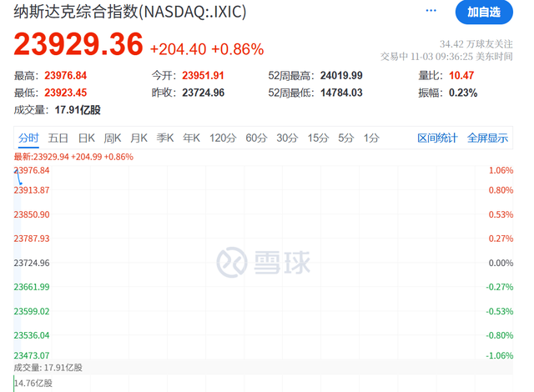534x392 pixels.
Task: Click the 雪球 watermark logo in chart
Action: 264,262
